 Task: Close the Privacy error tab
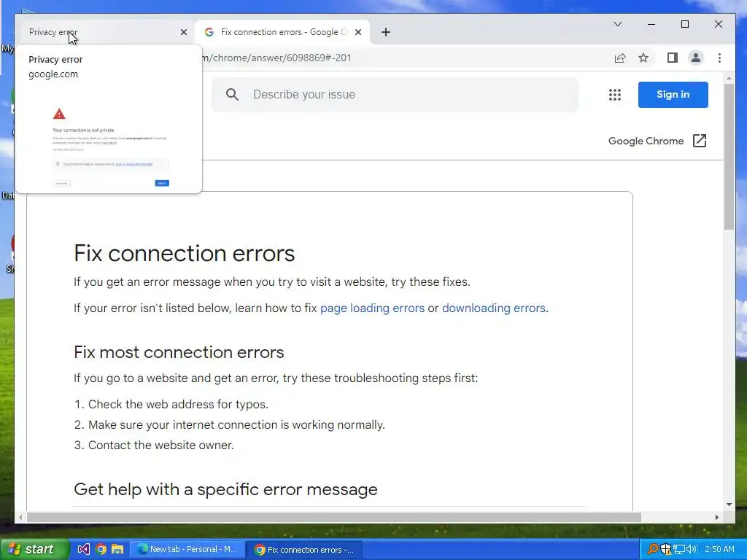tap(183, 32)
